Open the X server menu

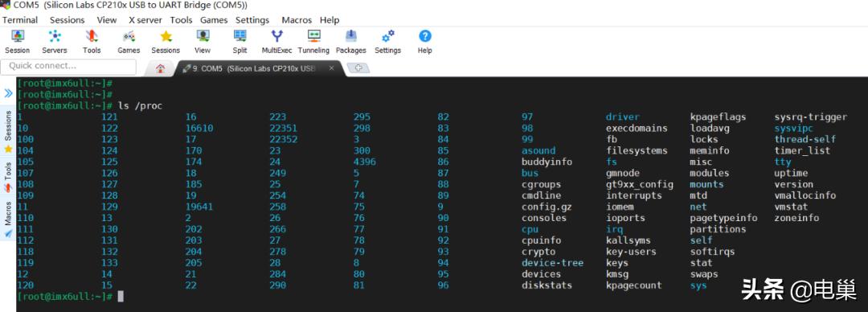(145, 20)
